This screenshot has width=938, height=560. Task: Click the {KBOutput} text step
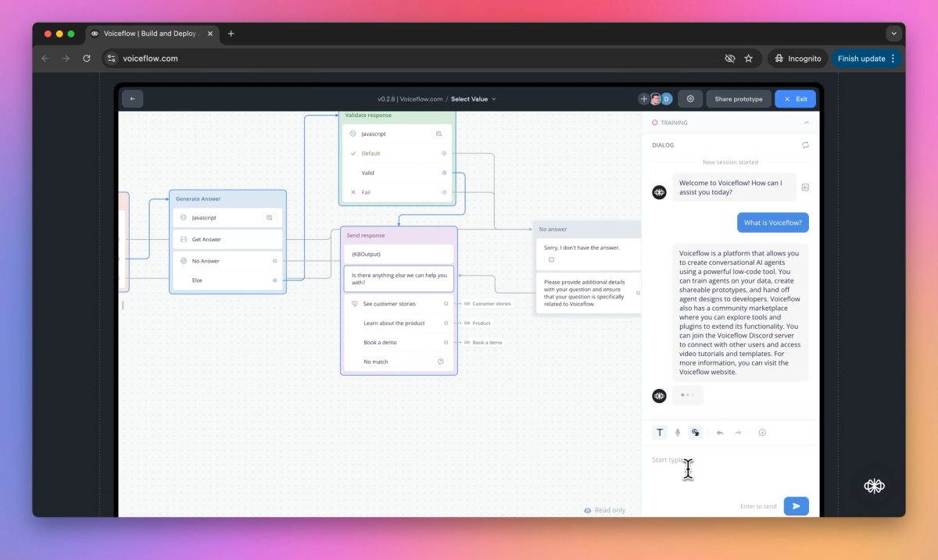pos(399,254)
